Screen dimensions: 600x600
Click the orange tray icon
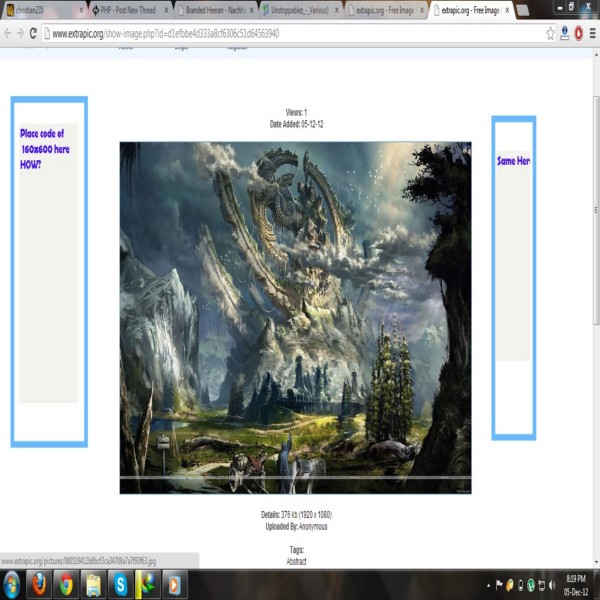pyautogui.click(x=510, y=585)
